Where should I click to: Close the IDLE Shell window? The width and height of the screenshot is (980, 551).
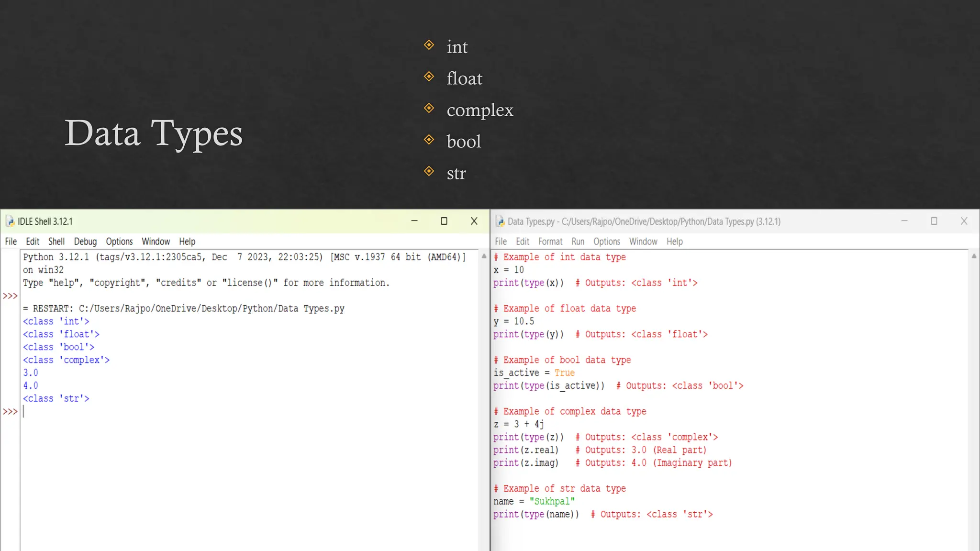click(x=474, y=221)
